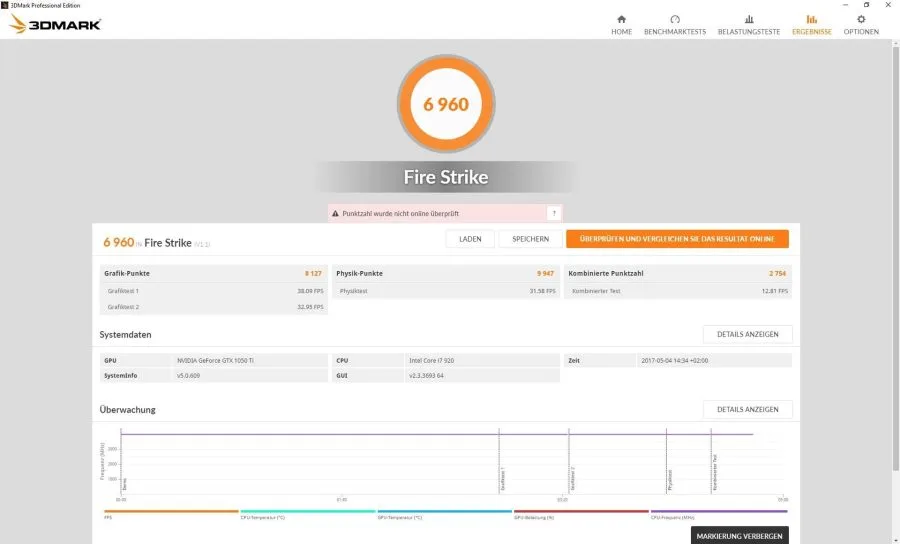Click the Kombinierter Test result row
The width and height of the screenshot is (900, 544).
tap(678, 291)
